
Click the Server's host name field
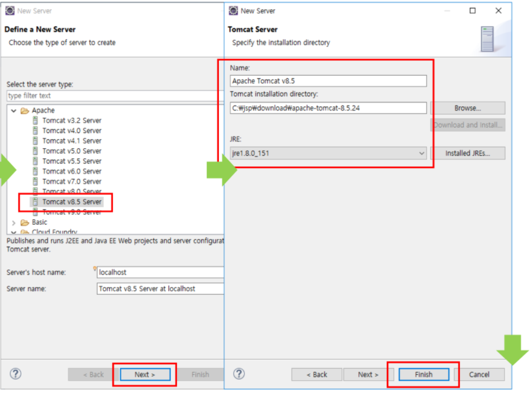(160, 272)
